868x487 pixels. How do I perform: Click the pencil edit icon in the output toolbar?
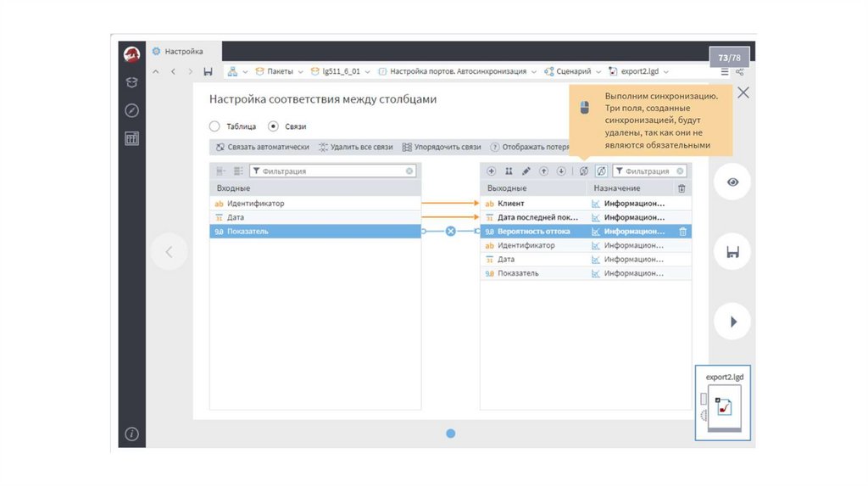pyautogui.click(x=526, y=171)
